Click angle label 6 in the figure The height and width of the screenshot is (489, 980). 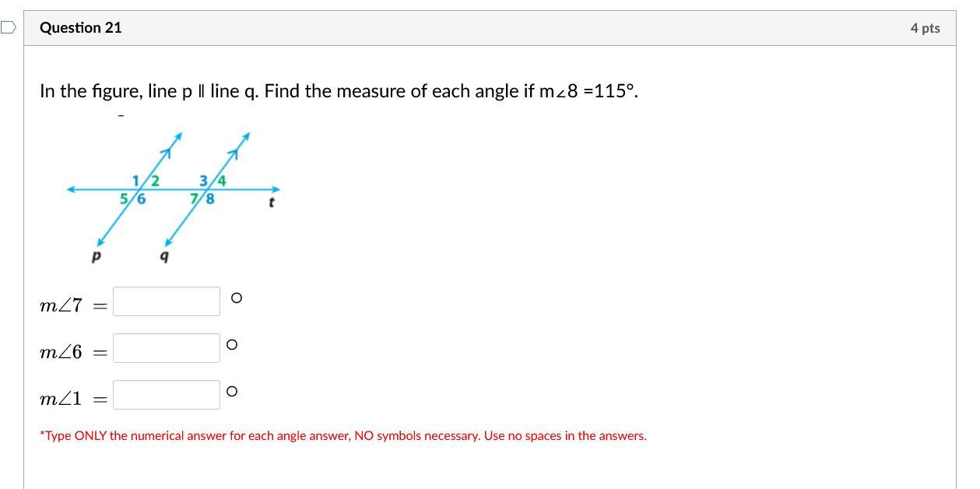click(141, 199)
